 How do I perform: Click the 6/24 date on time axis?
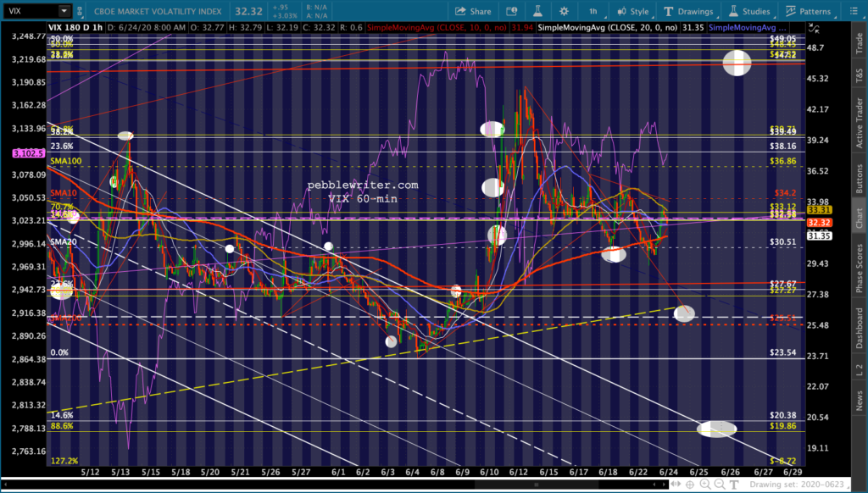(669, 472)
